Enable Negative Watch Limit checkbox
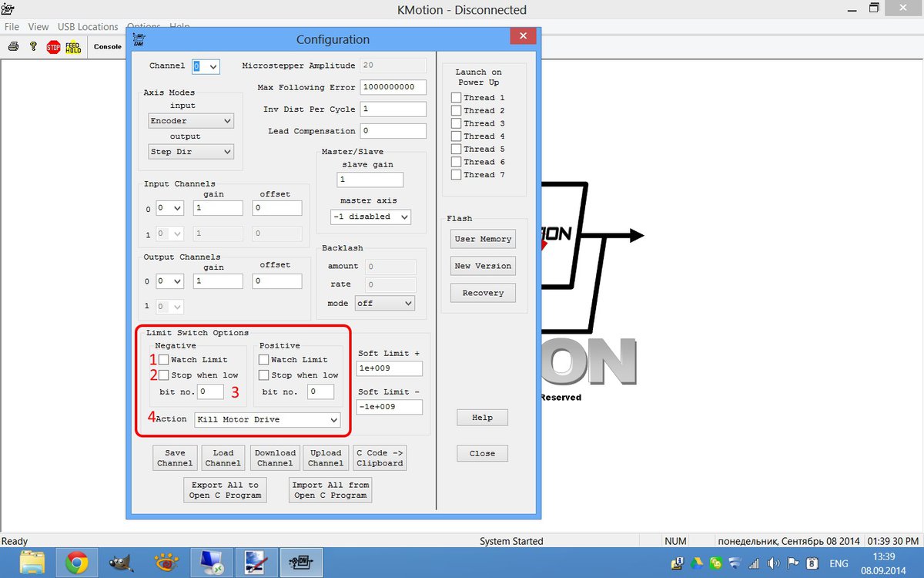The image size is (924, 578). (x=163, y=360)
